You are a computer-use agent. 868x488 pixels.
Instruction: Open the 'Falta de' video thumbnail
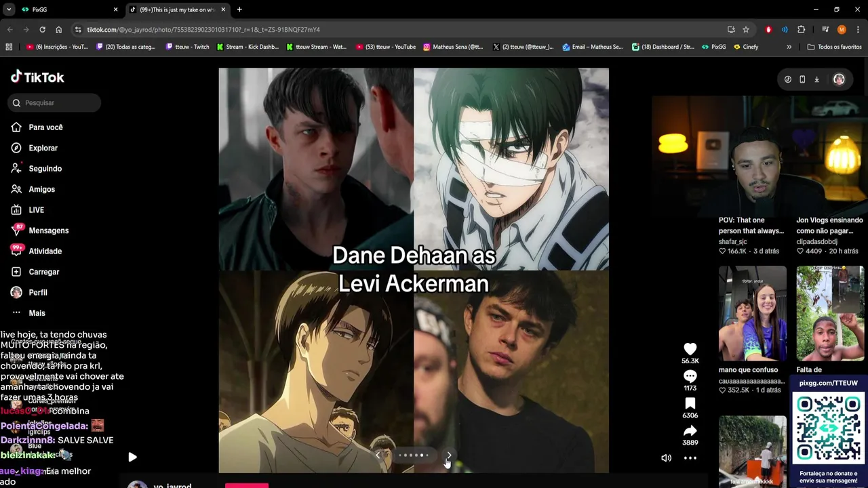tap(830, 313)
